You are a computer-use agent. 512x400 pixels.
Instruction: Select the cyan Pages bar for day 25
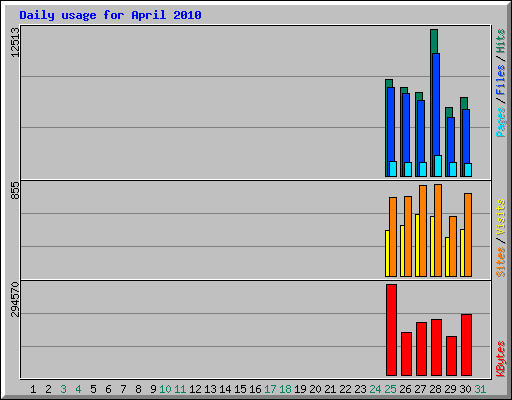[393, 169]
